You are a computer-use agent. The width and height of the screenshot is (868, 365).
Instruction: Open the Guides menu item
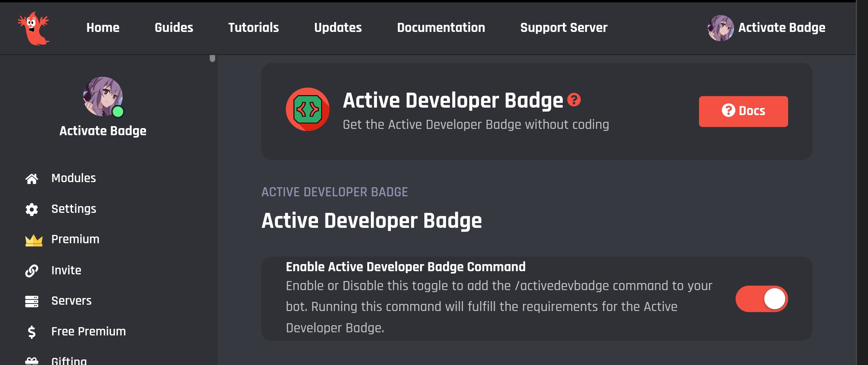click(x=174, y=28)
